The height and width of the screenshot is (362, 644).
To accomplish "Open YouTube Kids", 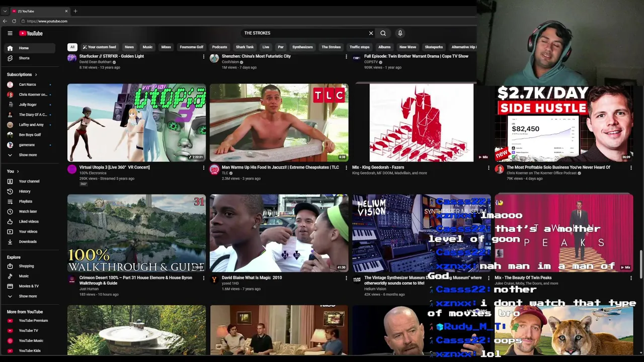I will click(x=30, y=350).
